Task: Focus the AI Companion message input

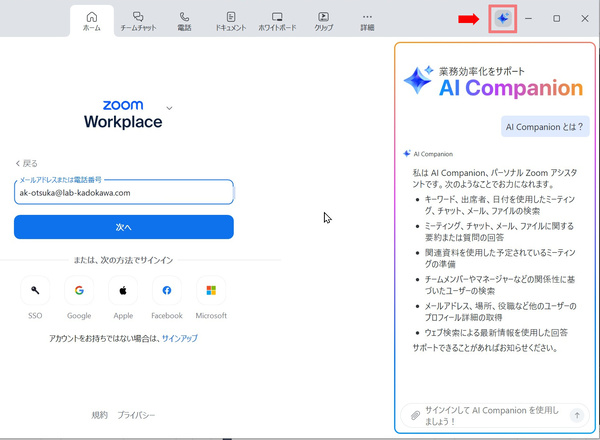Action: click(494, 416)
